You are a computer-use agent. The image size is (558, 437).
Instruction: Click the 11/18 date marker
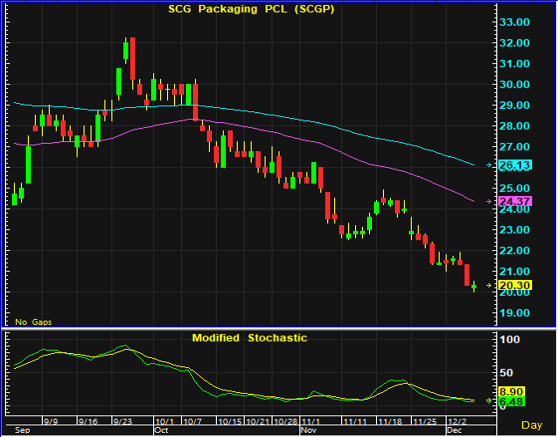[390, 422]
